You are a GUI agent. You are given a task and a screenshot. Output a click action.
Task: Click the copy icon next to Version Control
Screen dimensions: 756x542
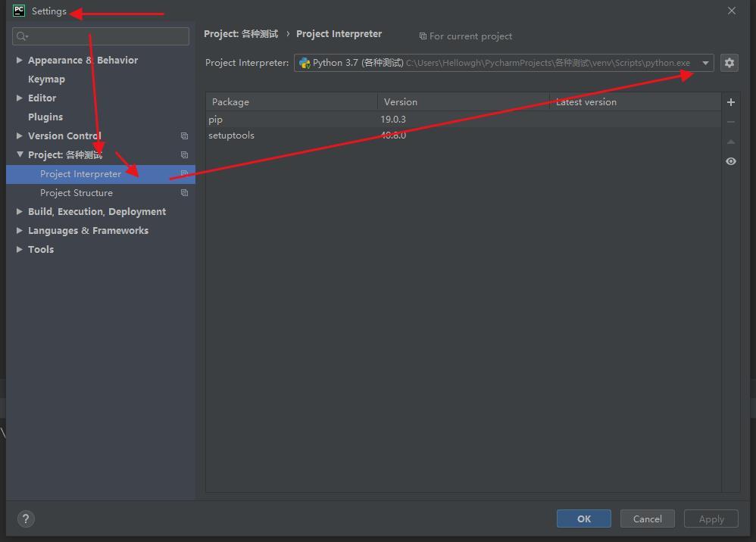(x=184, y=135)
